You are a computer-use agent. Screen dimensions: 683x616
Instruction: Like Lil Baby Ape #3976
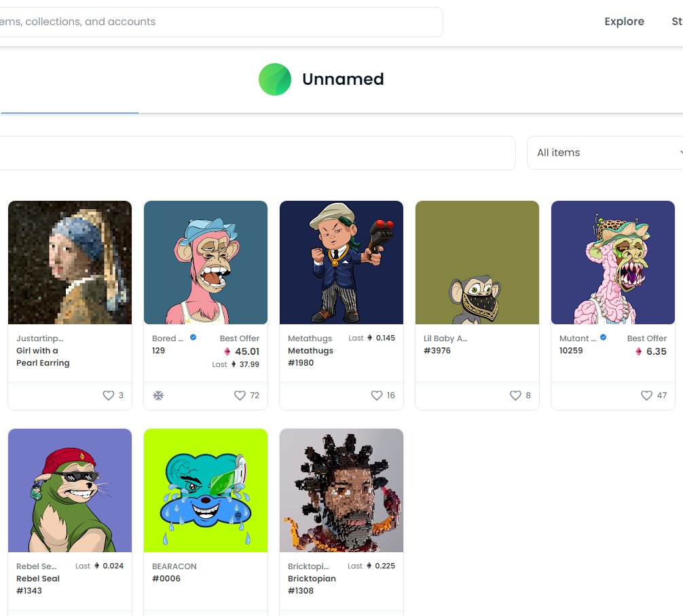click(515, 396)
